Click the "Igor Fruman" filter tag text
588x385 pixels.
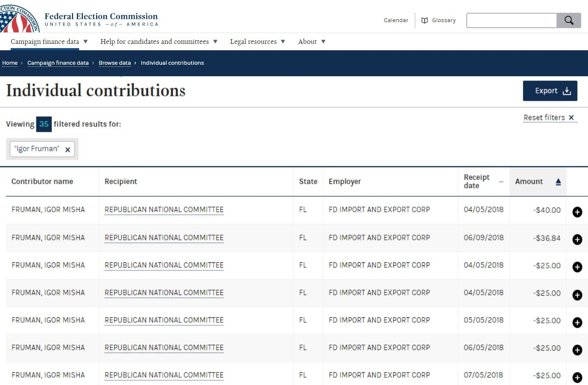pos(37,149)
